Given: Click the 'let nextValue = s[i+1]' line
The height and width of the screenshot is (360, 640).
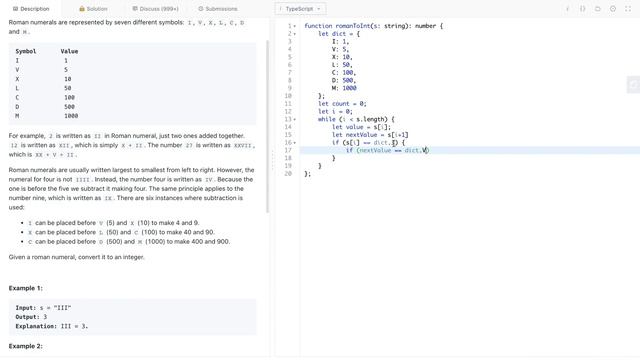Looking at the screenshot, I should point(370,135).
